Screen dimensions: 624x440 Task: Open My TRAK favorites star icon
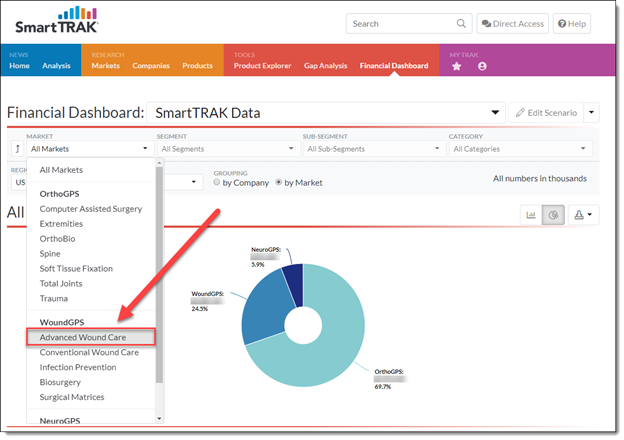click(456, 66)
